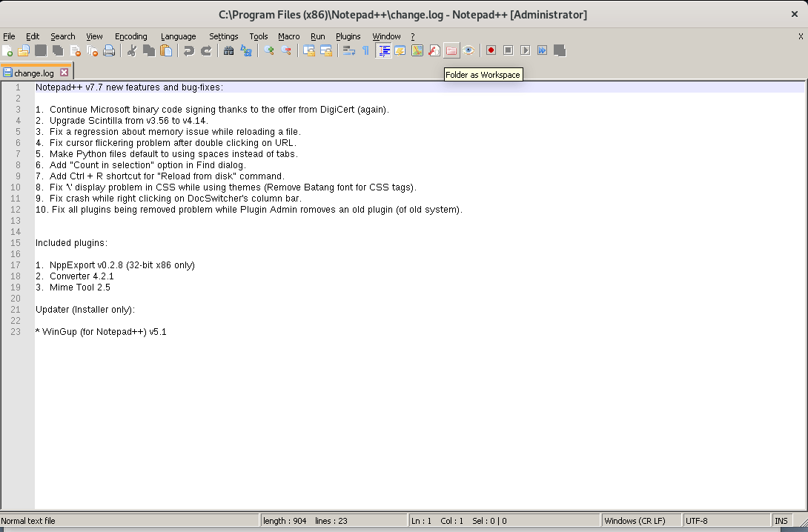Open the Language menu

coord(179,36)
